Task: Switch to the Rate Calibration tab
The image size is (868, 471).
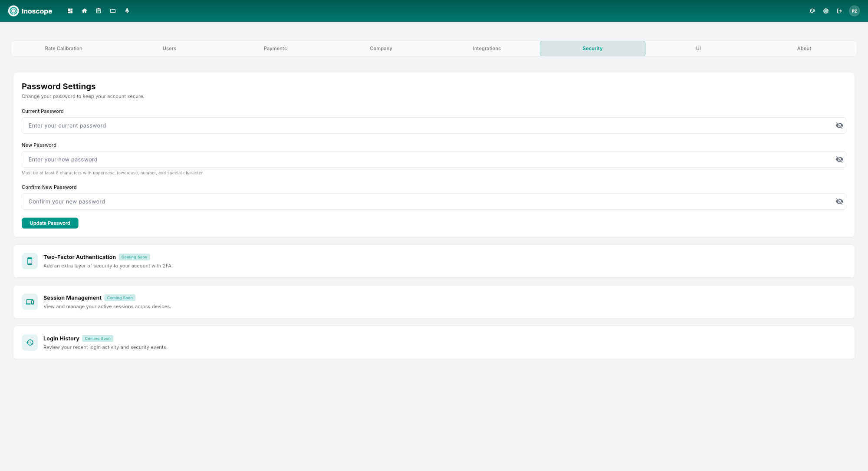Action: [63, 48]
